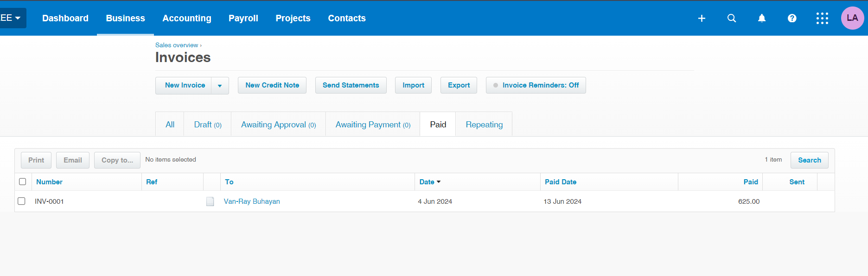
Task: Open the notifications bell icon
Action: (762, 18)
